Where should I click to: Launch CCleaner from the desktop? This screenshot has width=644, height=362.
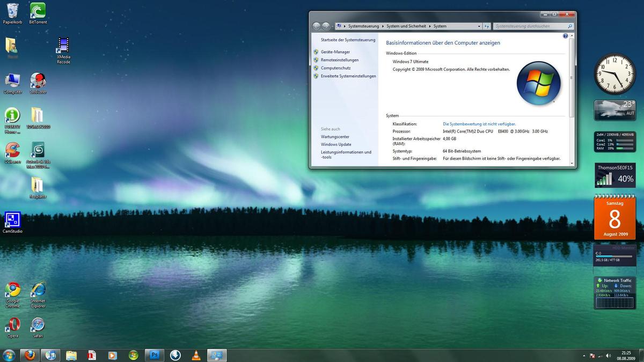(12, 153)
